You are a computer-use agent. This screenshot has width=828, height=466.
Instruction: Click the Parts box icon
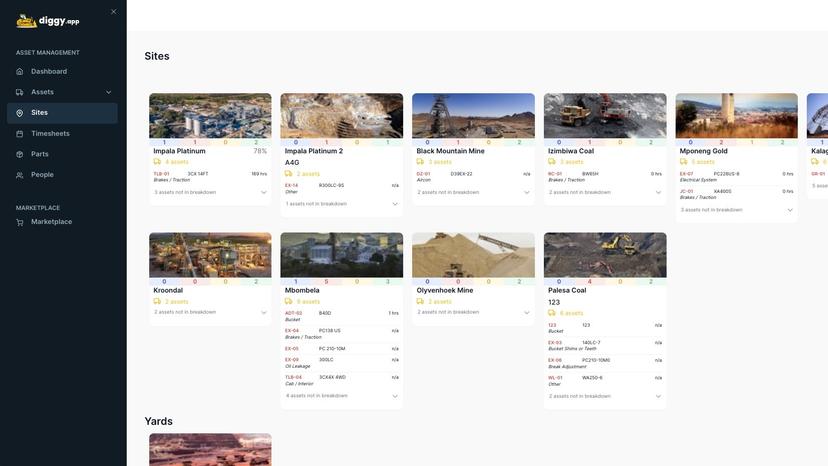(20, 154)
